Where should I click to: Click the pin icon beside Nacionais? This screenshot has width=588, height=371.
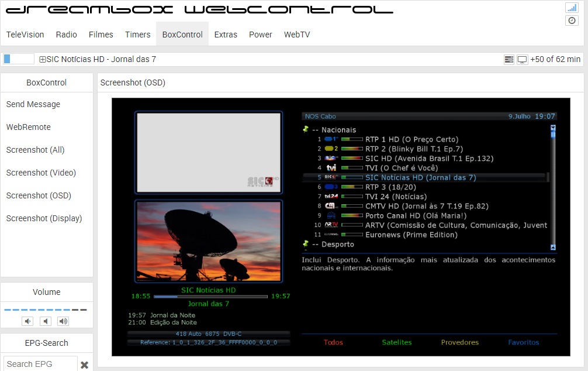click(306, 129)
